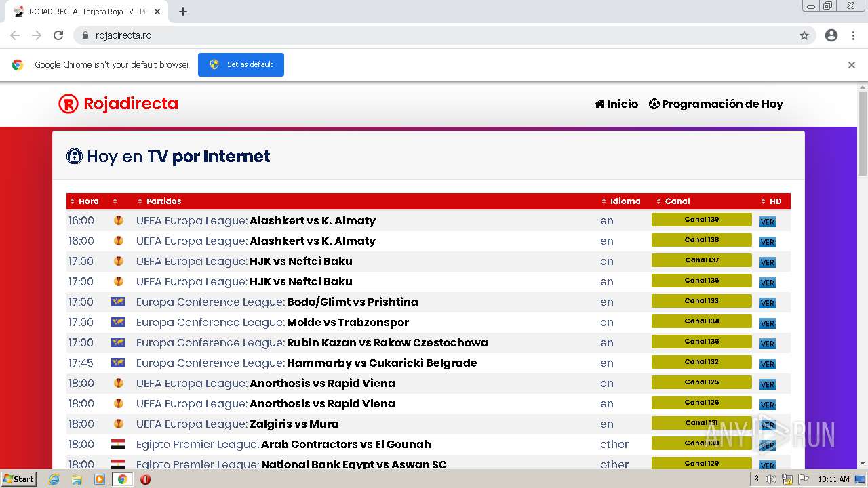The height and width of the screenshot is (488, 868).
Task: Click the Rubin Kazan vs Rakow Czestochowa match
Action: [x=387, y=342]
